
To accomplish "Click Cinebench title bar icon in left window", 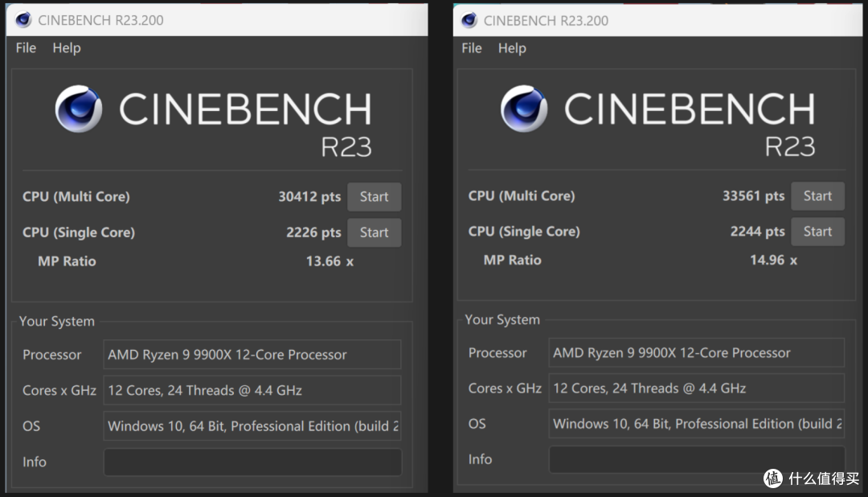I will pos(23,20).
